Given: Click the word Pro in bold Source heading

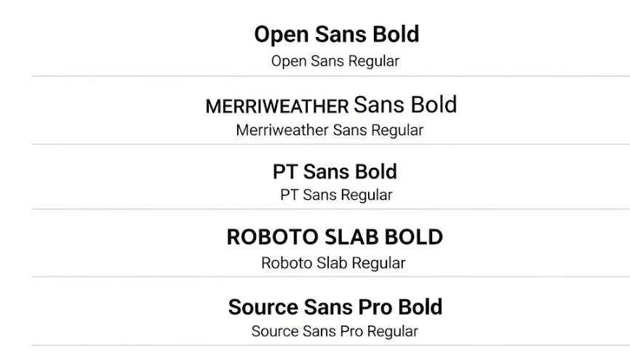Looking at the screenshot, I should point(375,307).
